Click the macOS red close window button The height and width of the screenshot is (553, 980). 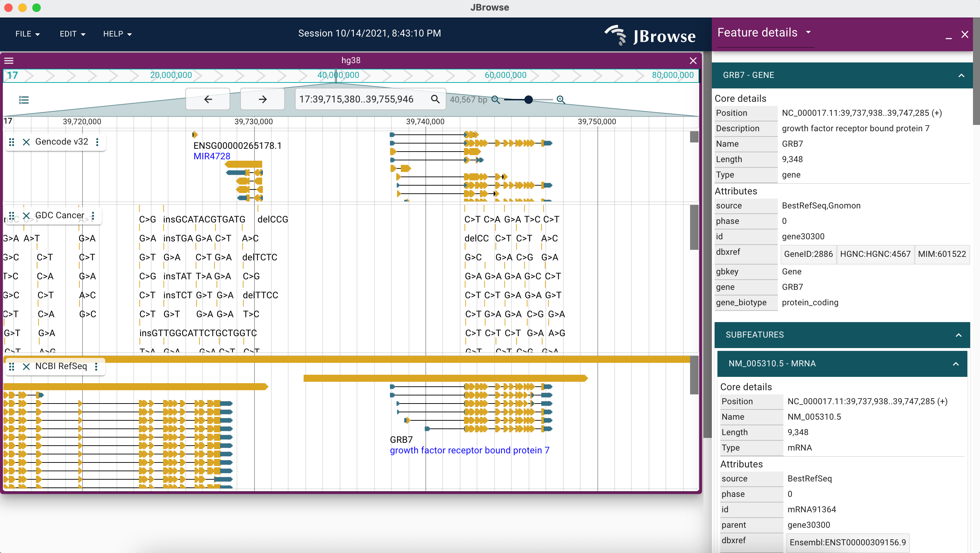click(x=8, y=8)
